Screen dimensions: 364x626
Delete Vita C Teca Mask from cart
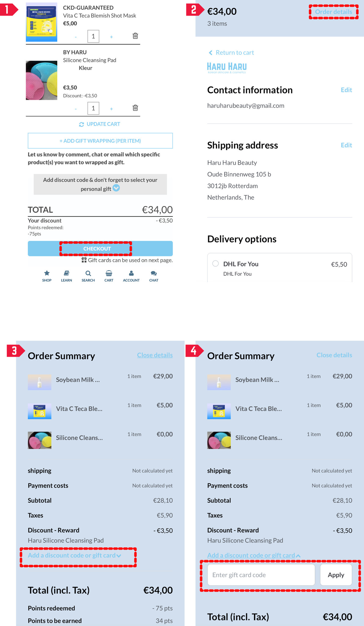(x=135, y=36)
